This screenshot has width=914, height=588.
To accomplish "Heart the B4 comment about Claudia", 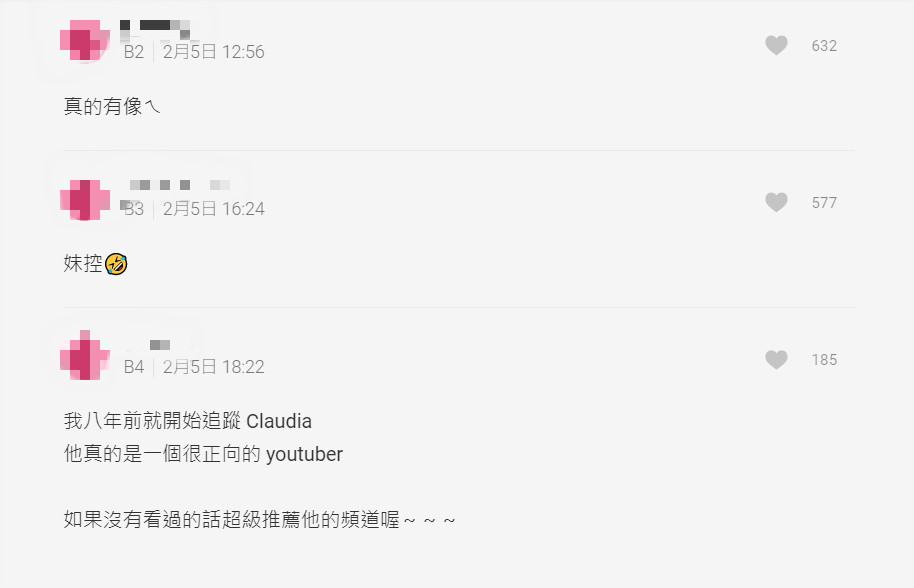I will 776,360.
